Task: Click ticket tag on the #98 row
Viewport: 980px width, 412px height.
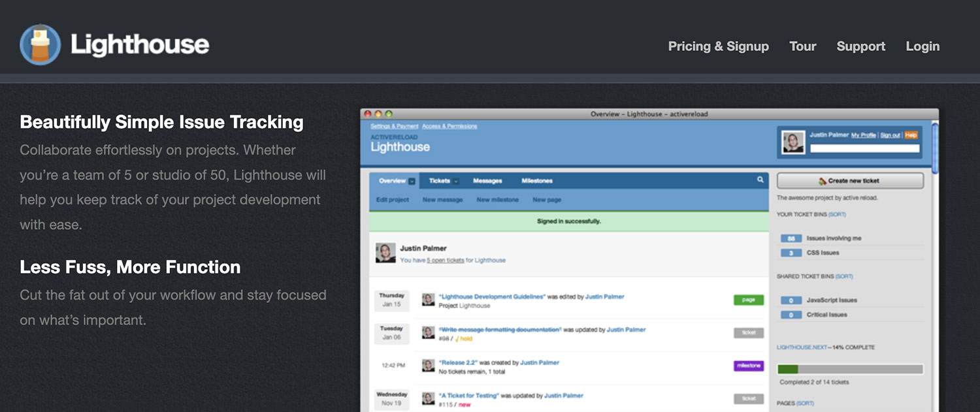Action: (x=749, y=332)
